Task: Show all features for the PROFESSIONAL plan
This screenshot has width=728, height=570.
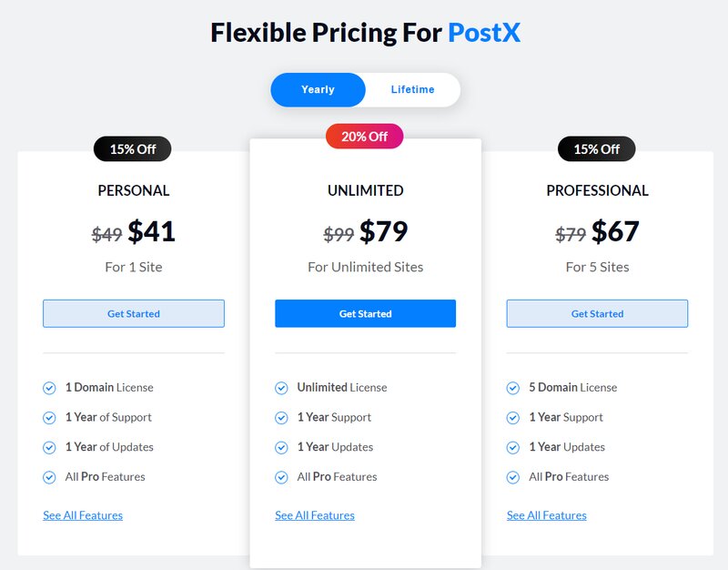Action: pos(546,514)
